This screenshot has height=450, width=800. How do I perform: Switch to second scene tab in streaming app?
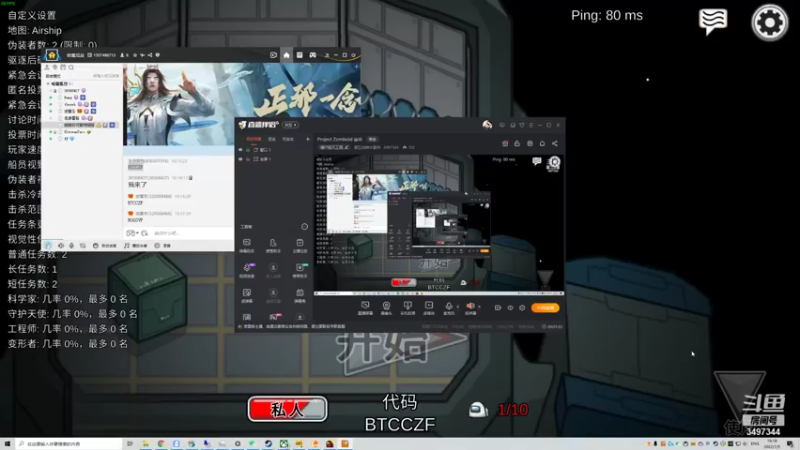coord(272,139)
